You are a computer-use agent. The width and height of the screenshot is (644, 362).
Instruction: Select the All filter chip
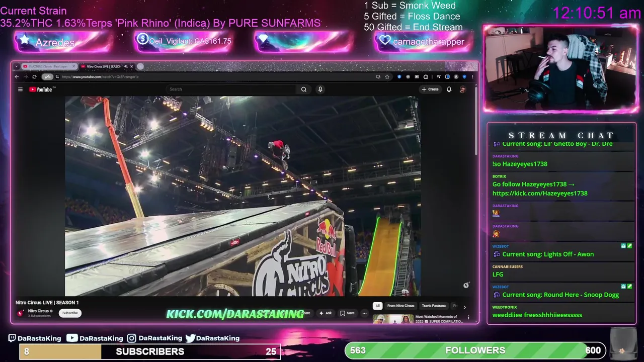(x=377, y=306)
